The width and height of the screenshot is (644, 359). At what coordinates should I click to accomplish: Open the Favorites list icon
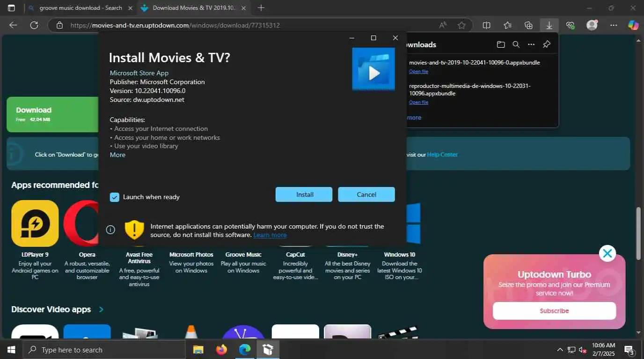[507, 25]
